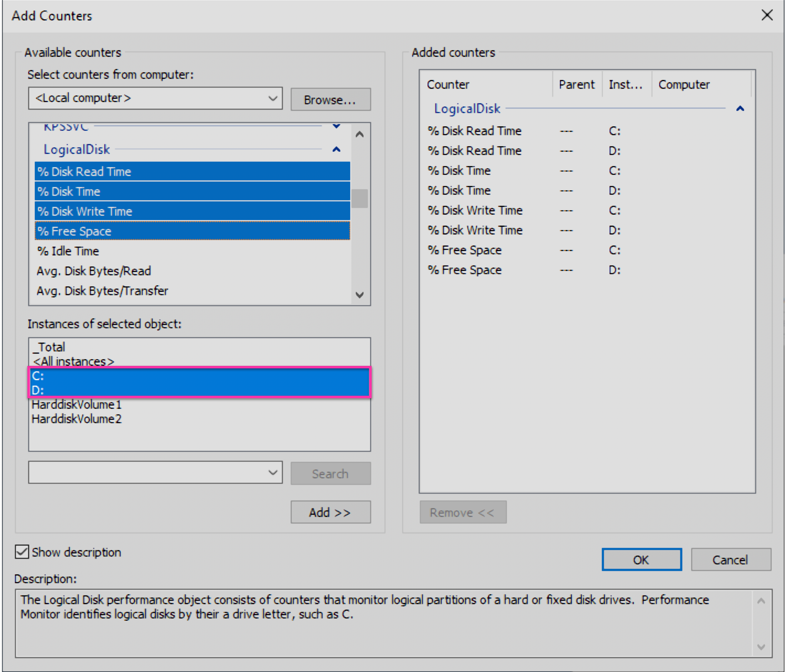Collapse LogicalDisk in Added counters panel

(x=740, y=108)
